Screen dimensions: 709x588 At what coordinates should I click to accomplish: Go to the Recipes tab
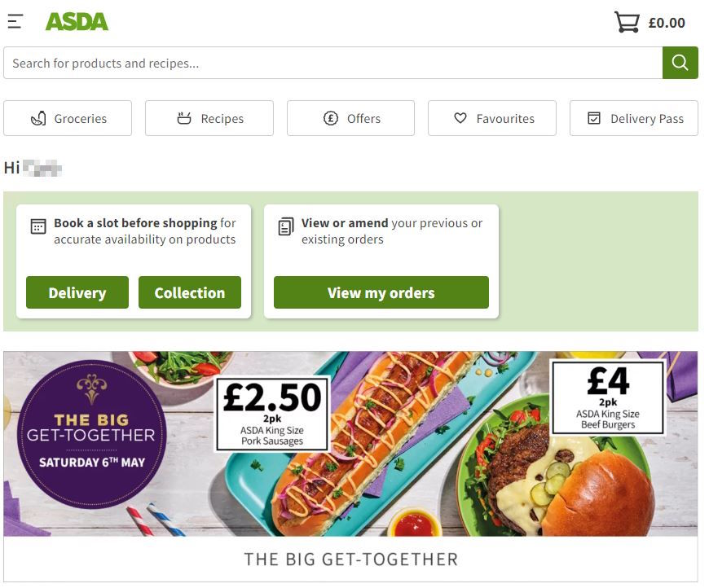pos(209,118)
